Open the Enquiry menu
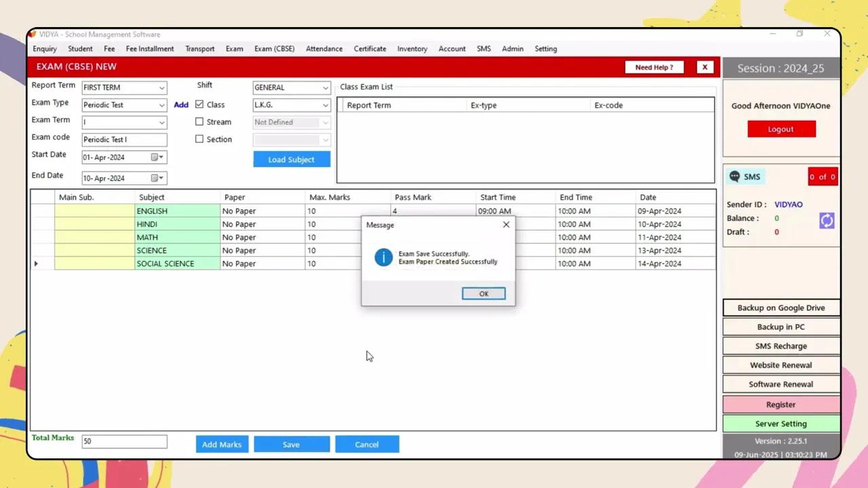Screen dimensions: 868x488 point(45,49)
